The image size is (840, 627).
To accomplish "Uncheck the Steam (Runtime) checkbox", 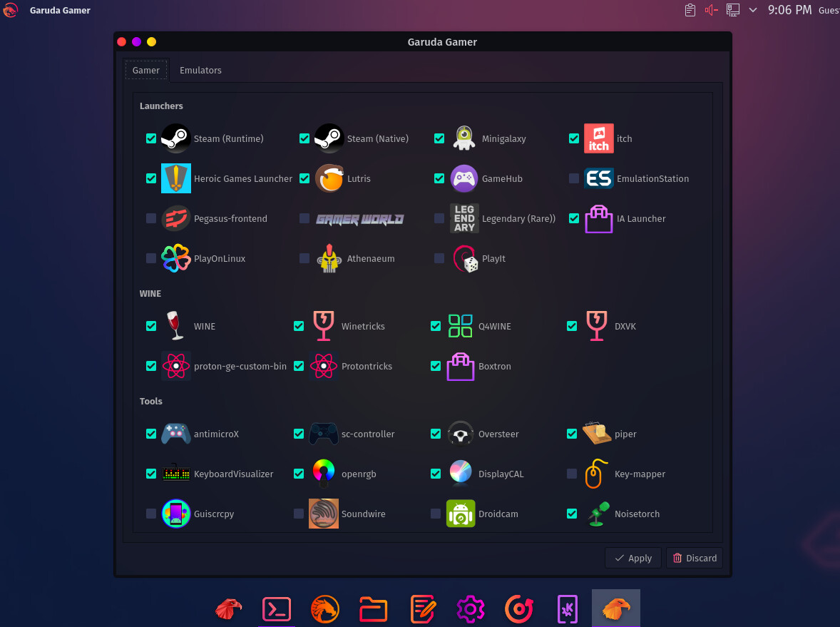I will point(151,138).
